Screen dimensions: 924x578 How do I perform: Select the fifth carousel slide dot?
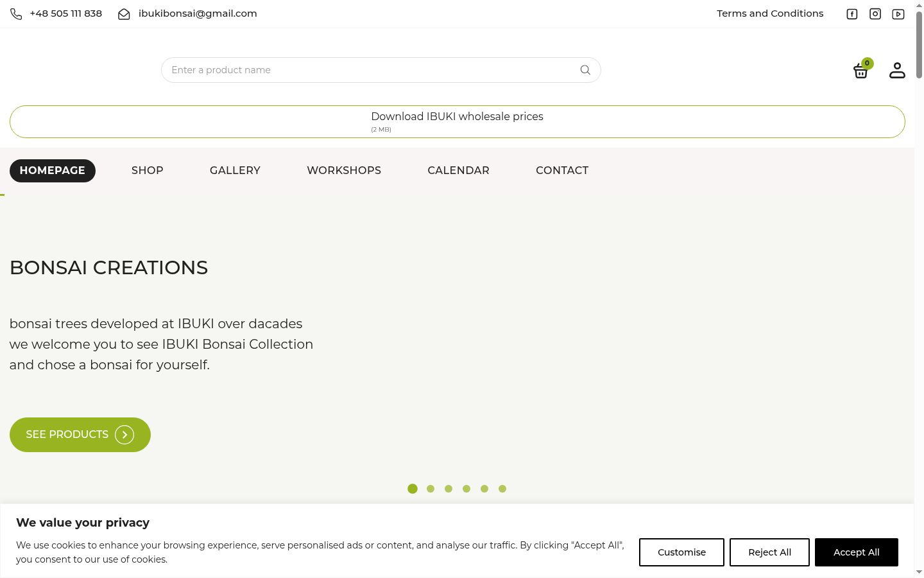(x=484, y=489)
